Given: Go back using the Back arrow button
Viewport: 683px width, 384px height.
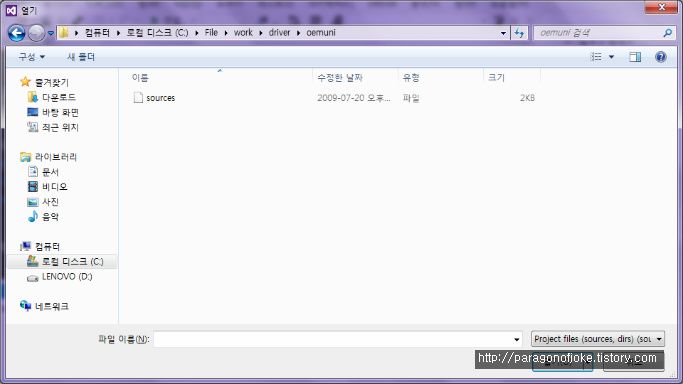Looking at the screenshot, I should coord(17,33).
